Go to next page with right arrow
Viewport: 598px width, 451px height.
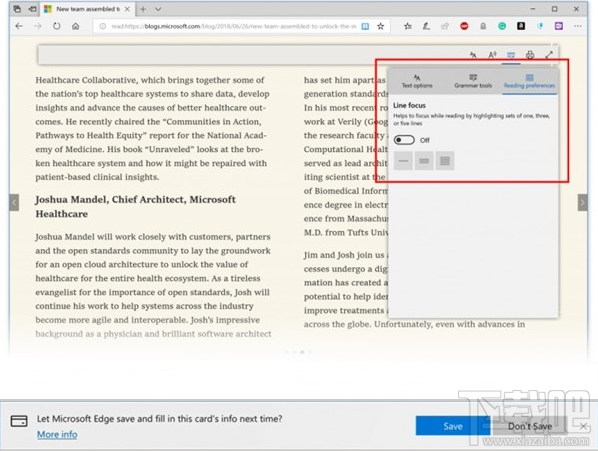point(582,203)
